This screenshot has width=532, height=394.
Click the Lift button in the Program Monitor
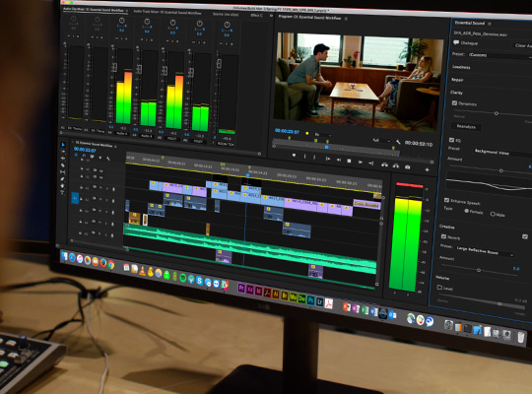[x=384, y=164]
